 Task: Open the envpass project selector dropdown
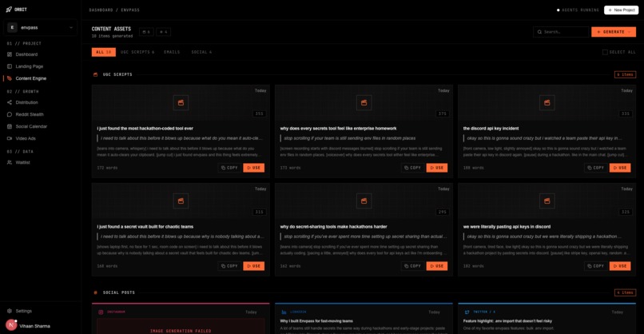40,27
